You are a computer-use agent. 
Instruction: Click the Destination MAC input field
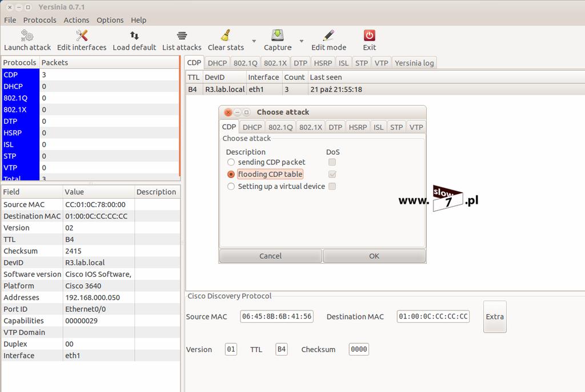tap(433, 316)
